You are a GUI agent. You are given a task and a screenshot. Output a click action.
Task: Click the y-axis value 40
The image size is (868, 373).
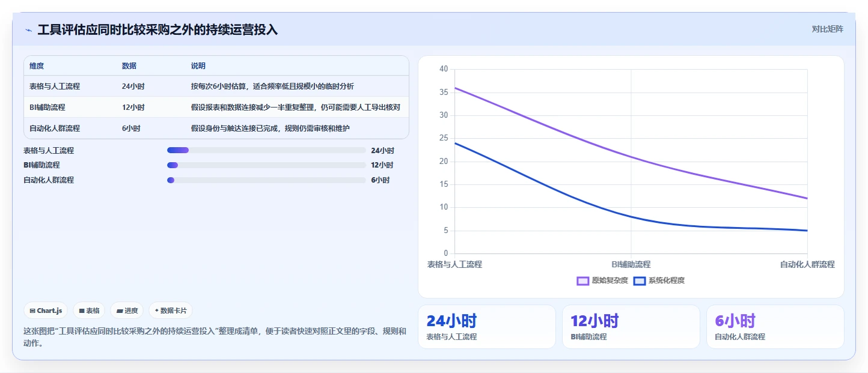(x=444, y=69)
